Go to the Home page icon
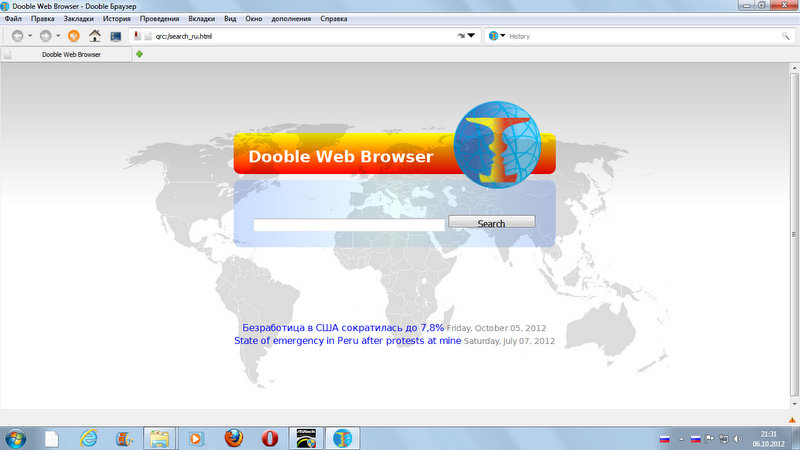This screenshot has height=450, width=800. (95, 36)
